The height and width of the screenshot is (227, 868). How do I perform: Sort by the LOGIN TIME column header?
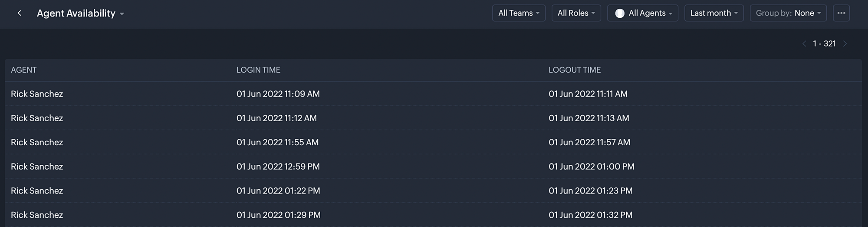click(258, 70)
